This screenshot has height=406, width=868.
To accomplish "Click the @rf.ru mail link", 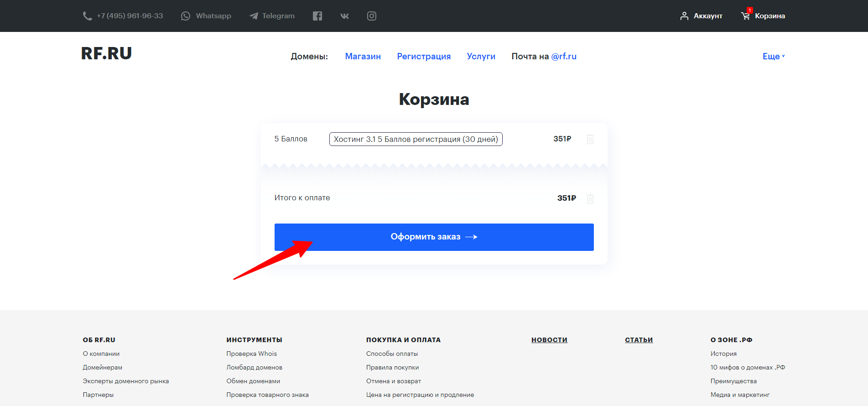I will click(x=564, y=56).
